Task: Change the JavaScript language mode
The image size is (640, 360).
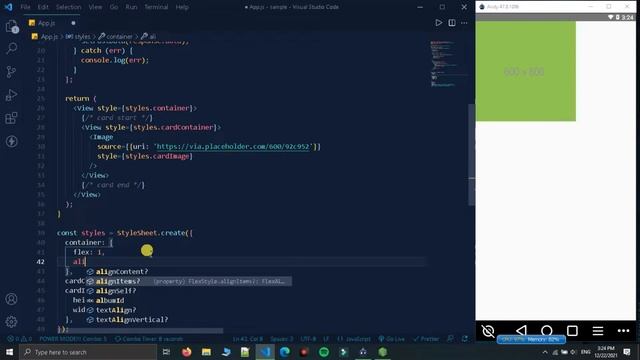Action: [x=354, y=339]
